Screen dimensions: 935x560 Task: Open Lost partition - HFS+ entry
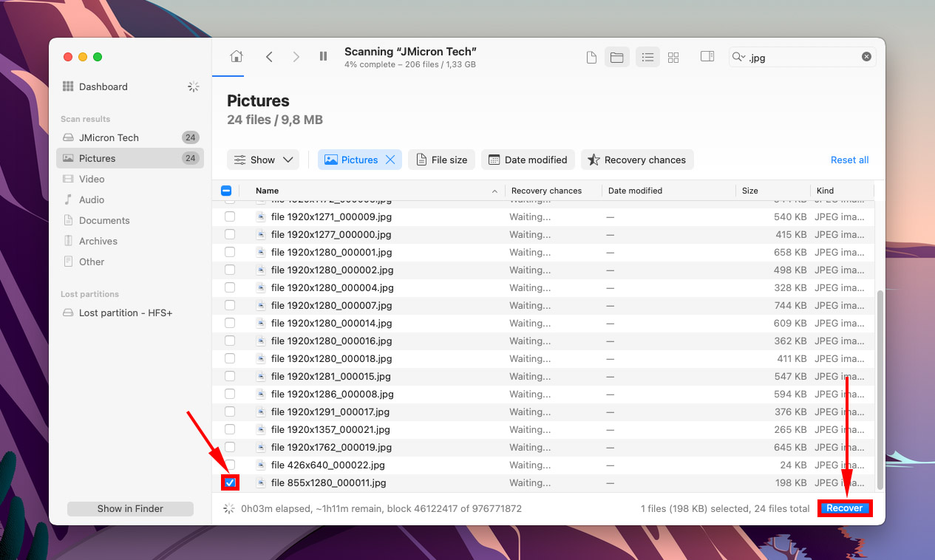130,313
